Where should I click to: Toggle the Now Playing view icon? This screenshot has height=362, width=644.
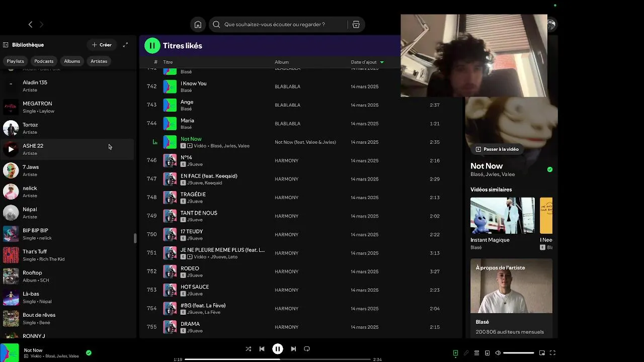click(455, 353)
